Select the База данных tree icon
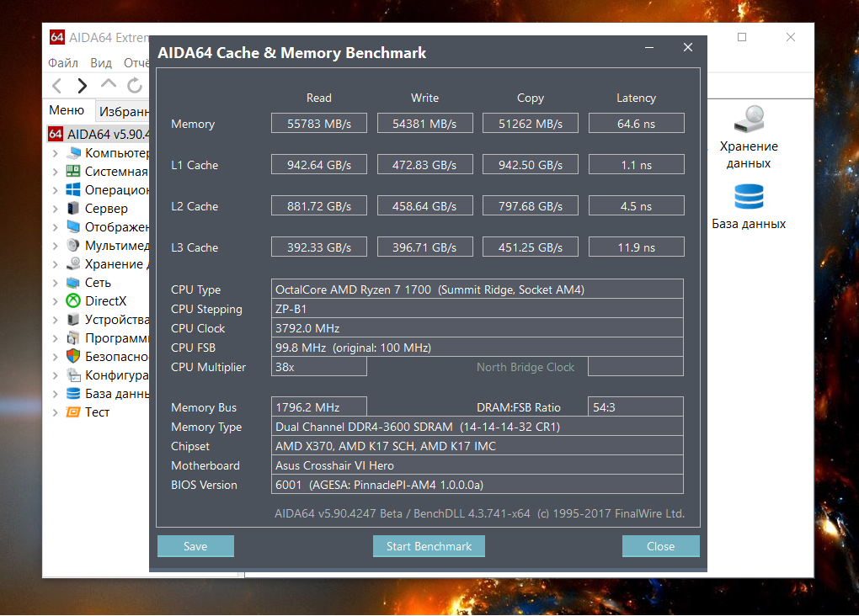 [x=73, y=394]
